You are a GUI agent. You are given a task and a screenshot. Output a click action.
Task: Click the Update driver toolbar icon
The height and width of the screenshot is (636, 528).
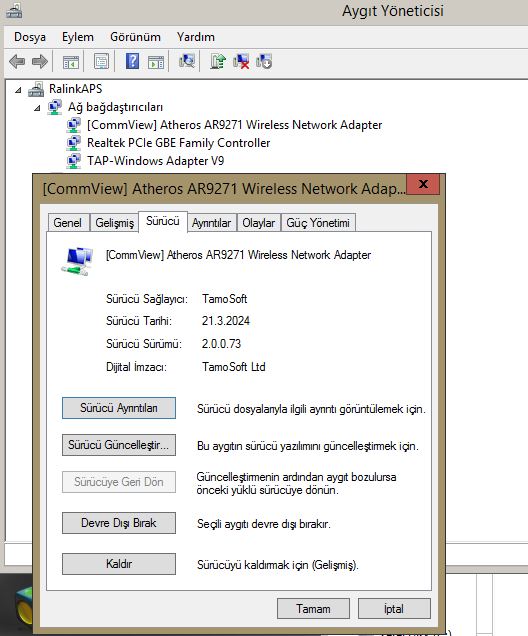click(x=218, y=62)
